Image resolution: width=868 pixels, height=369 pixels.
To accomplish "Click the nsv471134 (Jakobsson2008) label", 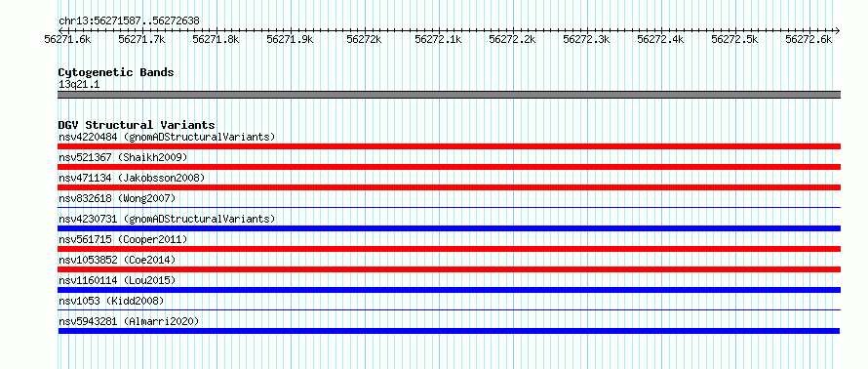I will tap(132, 178).
